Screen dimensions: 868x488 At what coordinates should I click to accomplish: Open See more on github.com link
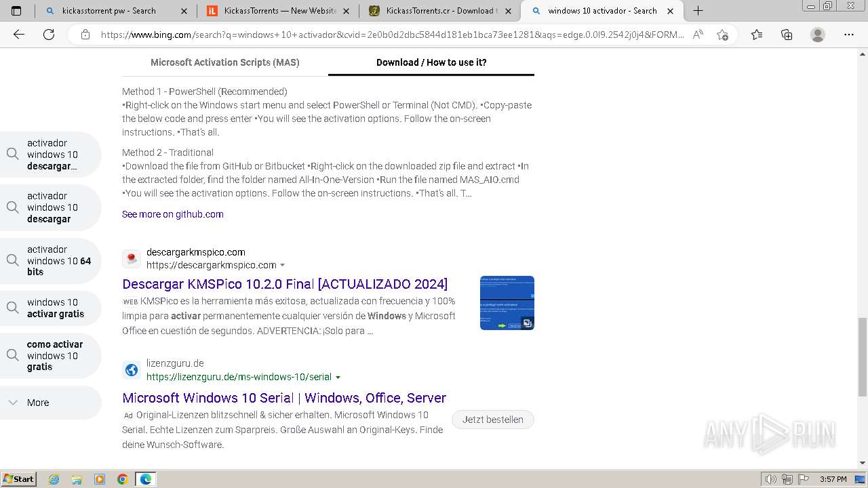(173, 214)
